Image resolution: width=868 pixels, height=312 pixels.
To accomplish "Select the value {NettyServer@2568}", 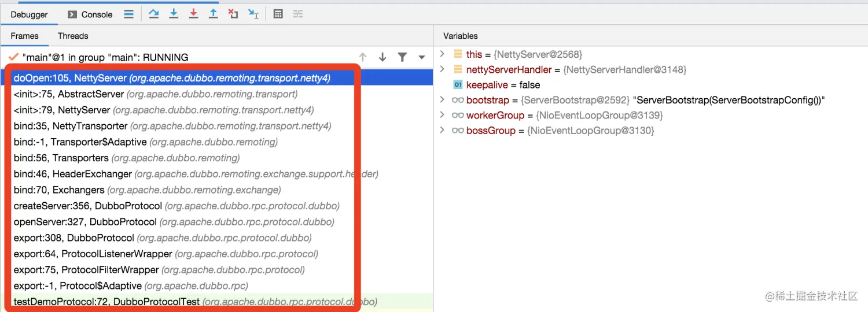I will click(538, 54).
